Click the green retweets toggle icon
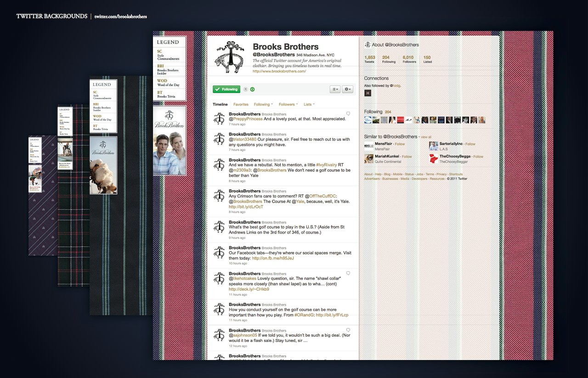 pyautogui.click(x=252, y=89)
